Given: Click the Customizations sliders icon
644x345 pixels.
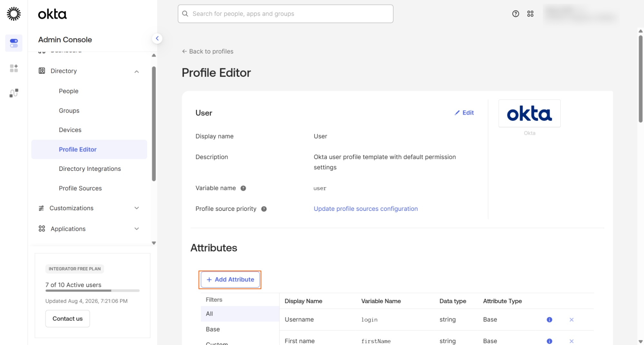Looking at the screenshot, I should 41,208.
